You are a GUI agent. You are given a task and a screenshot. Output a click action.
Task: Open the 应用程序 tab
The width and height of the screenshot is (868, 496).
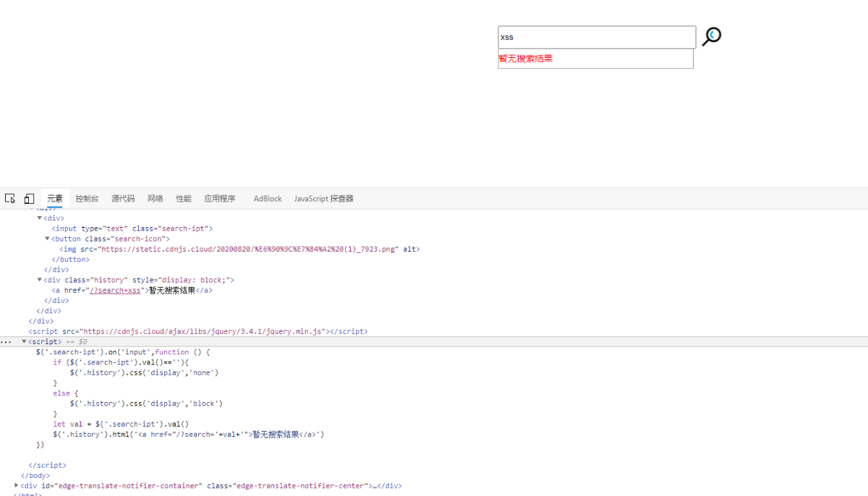[x=219, y=199]
